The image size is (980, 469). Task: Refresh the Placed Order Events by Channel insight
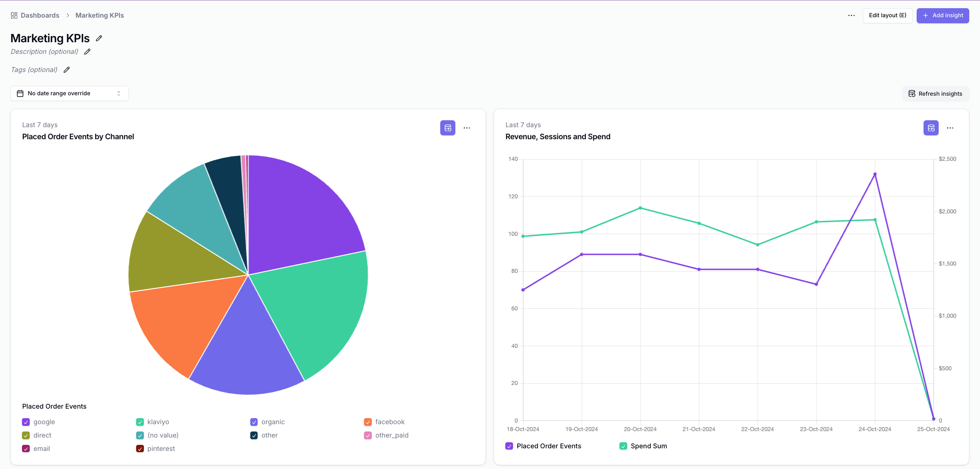(x=448, y=128)
